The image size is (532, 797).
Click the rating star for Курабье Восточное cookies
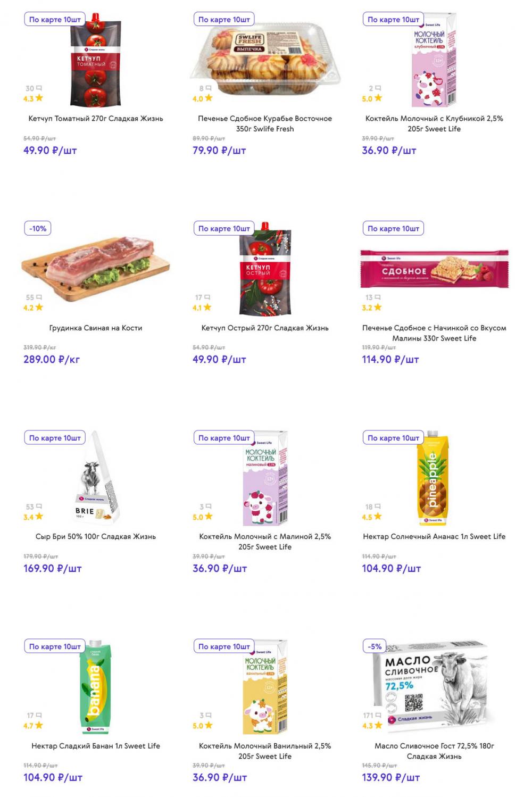click(209, 98)
